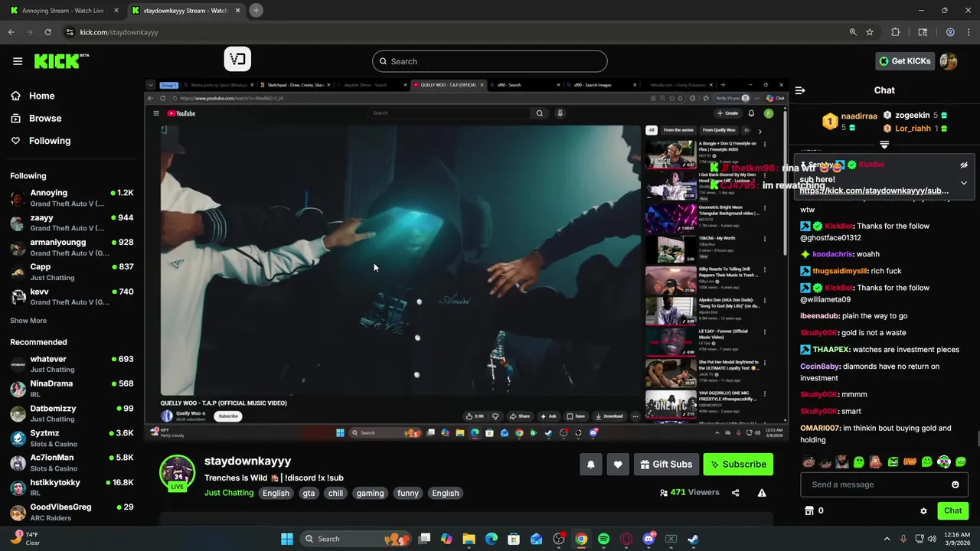980x551 pixels.
Task: Click the theater mode icon beside search
Action: [237, 59]
